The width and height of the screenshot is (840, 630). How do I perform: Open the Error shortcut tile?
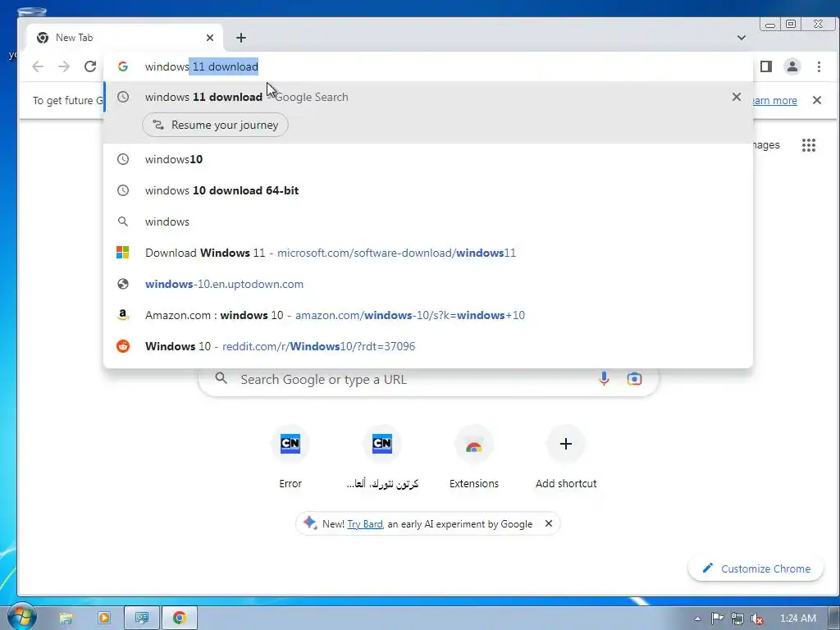(290, 456)
